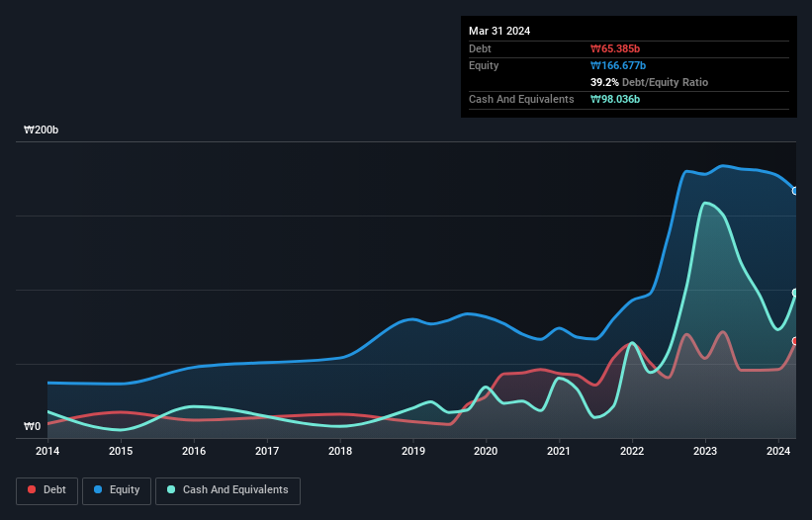Toggle Cash And Equivalents legend button
Viewport: 812px width, 520px height.
coord(227,490)
